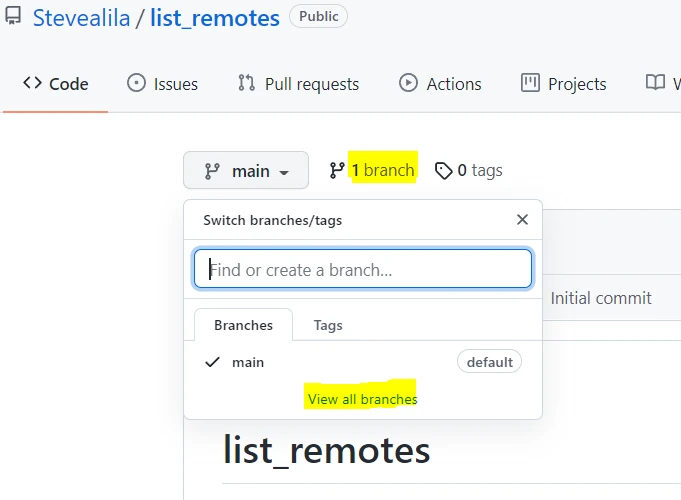Click the Wiki book icon

pyautogui.click(x=656, y=83)
